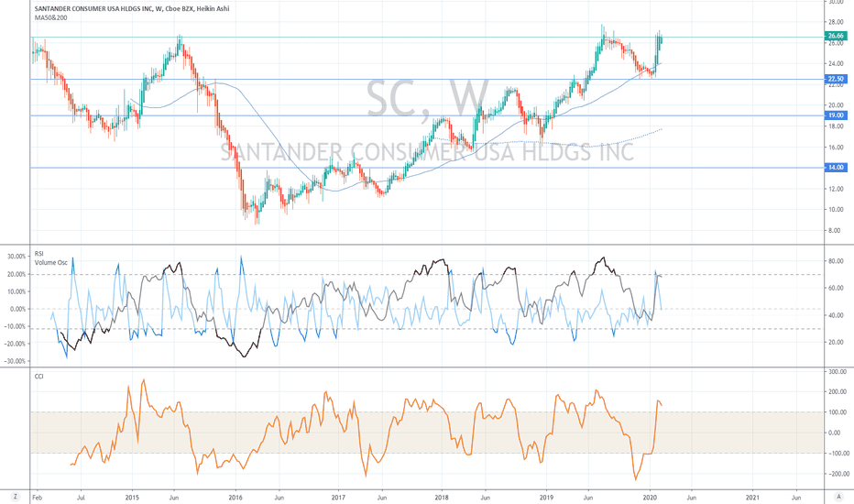
Task: Click the 16.00 value on price axis
Action: coord(836,148)
